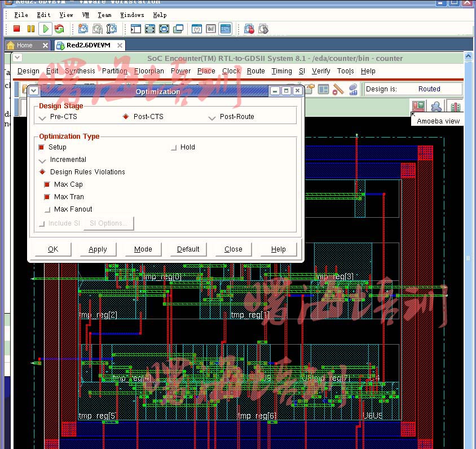Open the Timing menu
Screen dimensions: 476x449
(x=281, y=71)
